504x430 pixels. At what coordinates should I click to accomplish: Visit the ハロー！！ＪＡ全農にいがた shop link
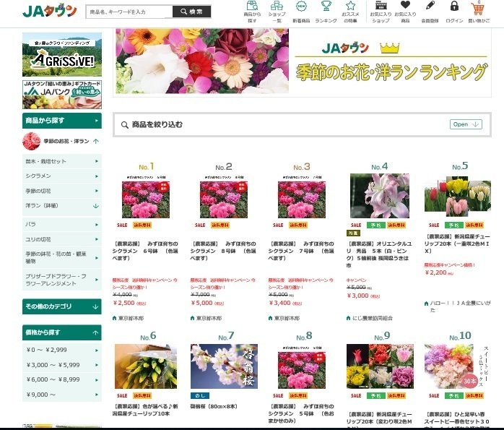(460, 306)
